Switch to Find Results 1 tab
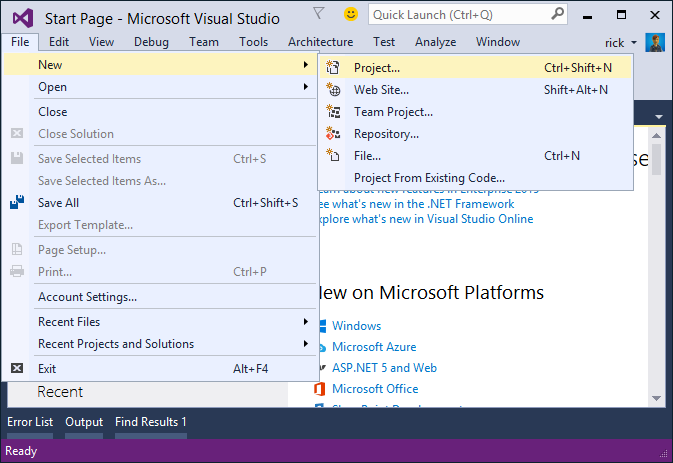 pos(151,422)
